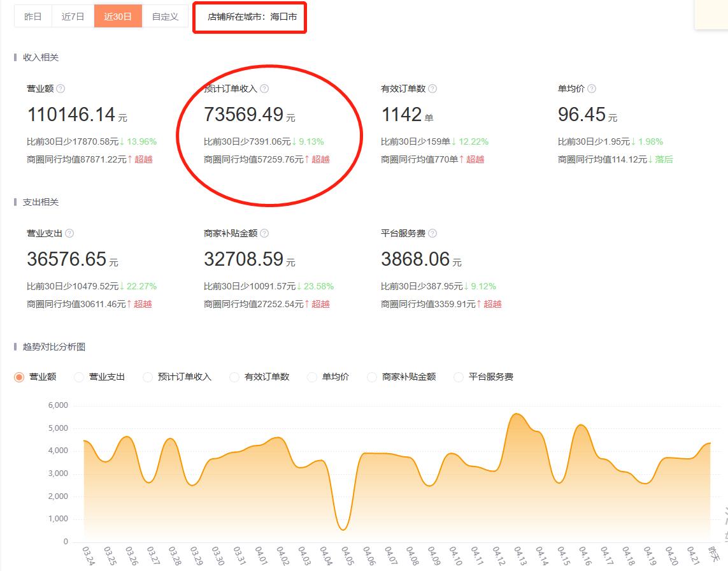This screenshot has height=571, width=728.
Task: Open help tooltip for 有效订单数
Action: 432,89
